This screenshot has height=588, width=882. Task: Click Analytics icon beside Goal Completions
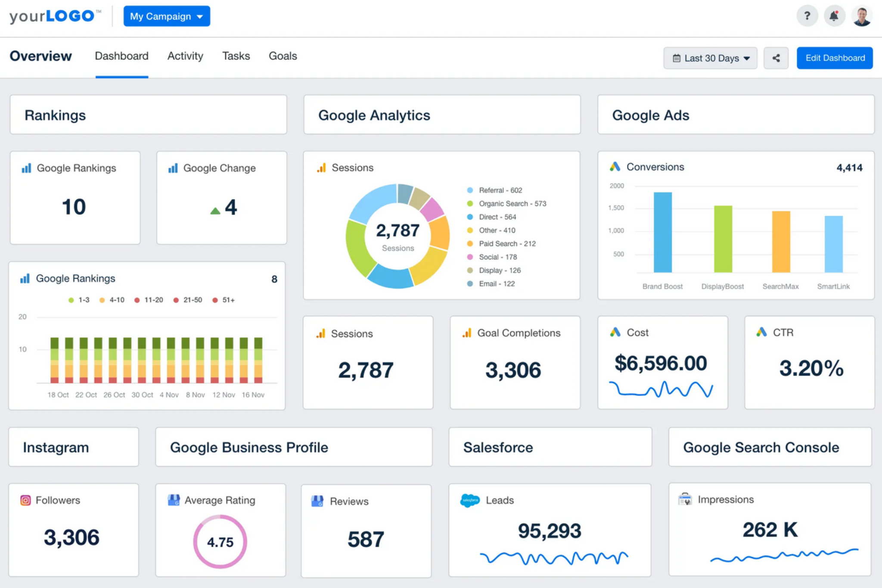click(x=467, y=333)
